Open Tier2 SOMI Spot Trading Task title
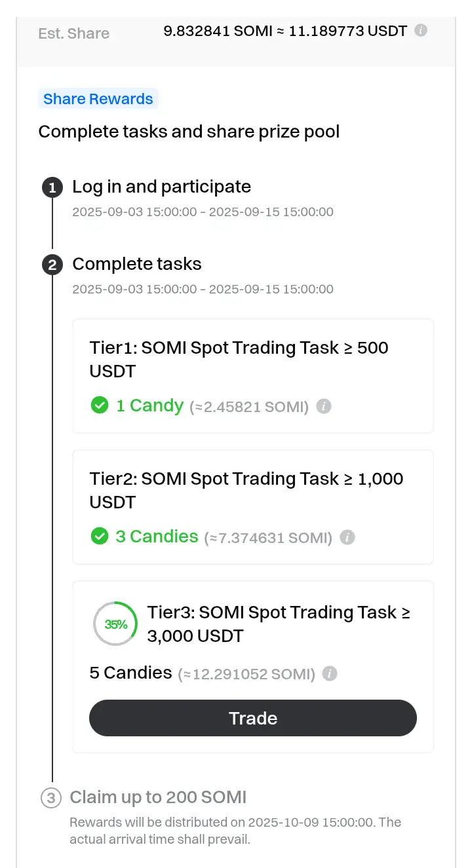The width and height of the screenshot is (472, 868). click(x=246, y=490)
